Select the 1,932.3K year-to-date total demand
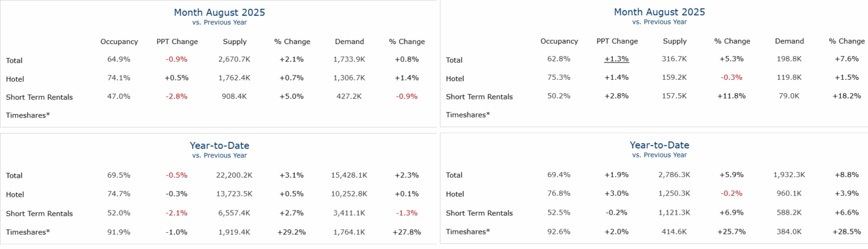Image resolution: width=868 pixels, height=249 pixels. tap(789, 175)
